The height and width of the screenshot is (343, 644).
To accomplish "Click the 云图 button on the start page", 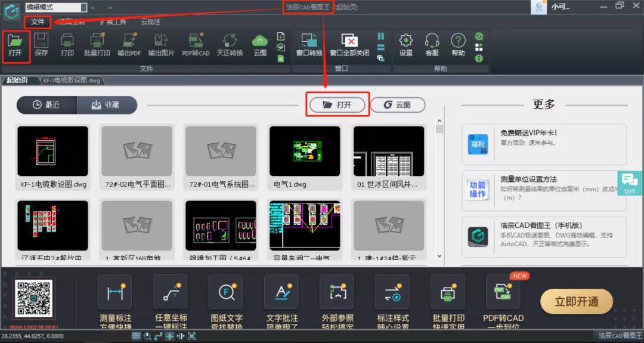I will click(398, 105).
